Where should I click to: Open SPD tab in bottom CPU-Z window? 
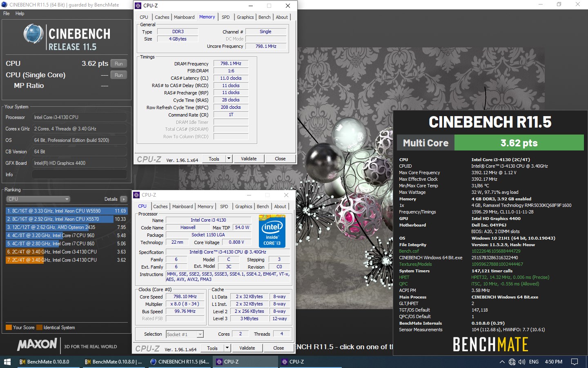224,206
